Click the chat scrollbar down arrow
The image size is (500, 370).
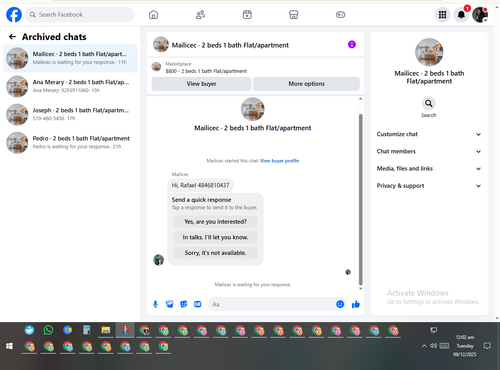click(360, 288)
